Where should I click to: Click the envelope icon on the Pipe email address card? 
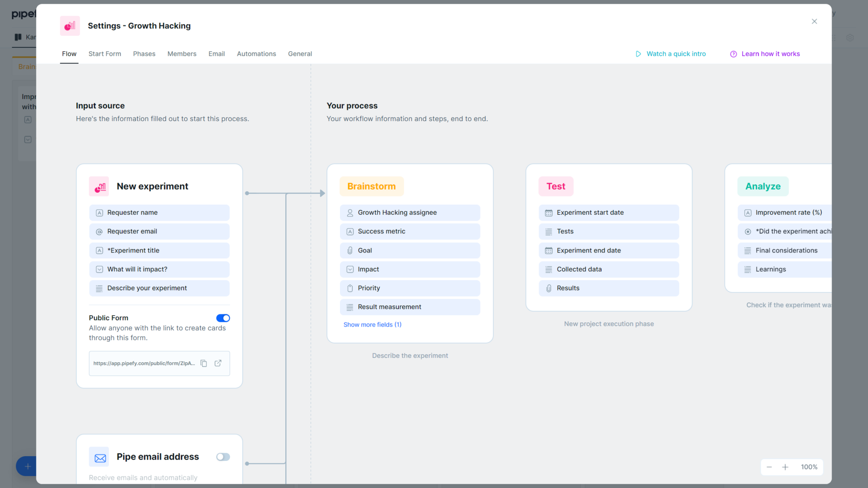[x=99, y=457]
